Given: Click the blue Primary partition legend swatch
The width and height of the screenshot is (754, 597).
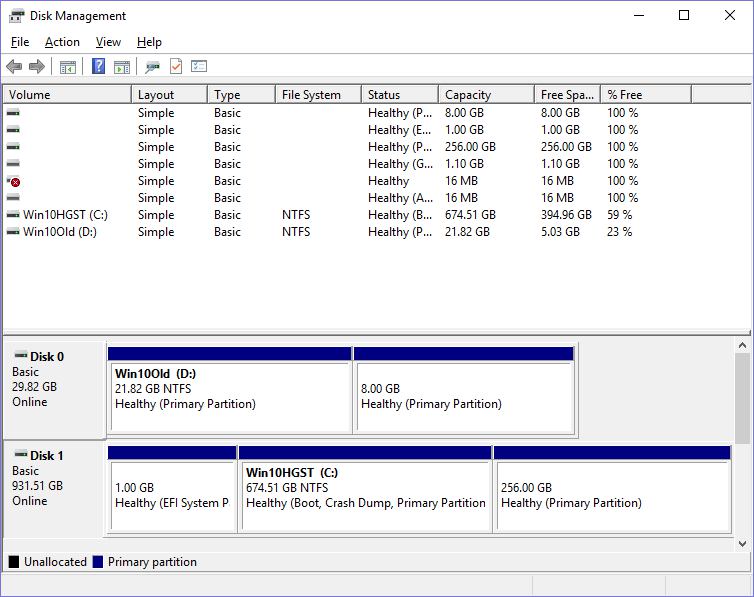Looking at the screenshot, I should click(98, 562).
